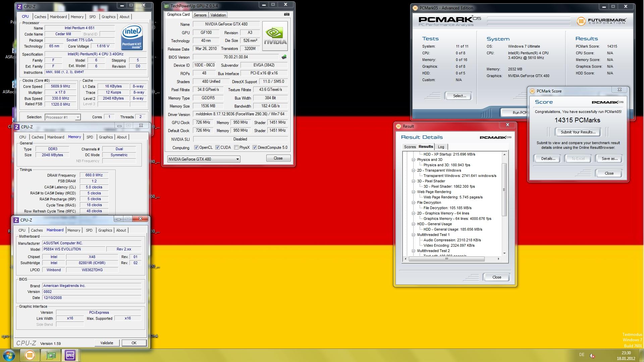
Task: Select the Video Encoding: 2324.097 KB/s row
Action: click(x=449, y=246)
